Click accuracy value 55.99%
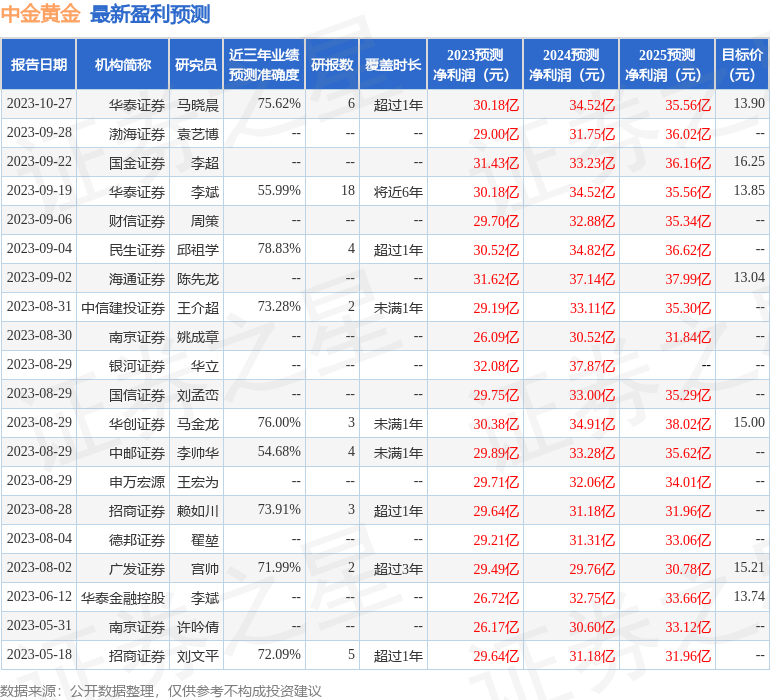This screenshot has height=700, width=770. pyautogui.click(x=279, y=191)
